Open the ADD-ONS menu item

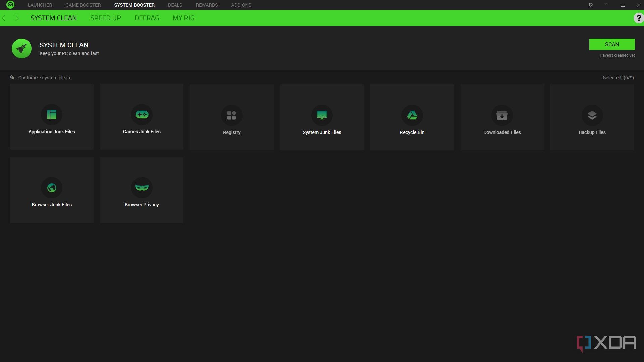point(241,5)
